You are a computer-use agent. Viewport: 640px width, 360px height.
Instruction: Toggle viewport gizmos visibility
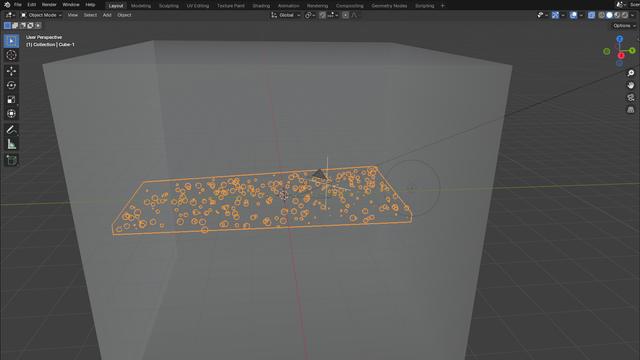(555, 15)
